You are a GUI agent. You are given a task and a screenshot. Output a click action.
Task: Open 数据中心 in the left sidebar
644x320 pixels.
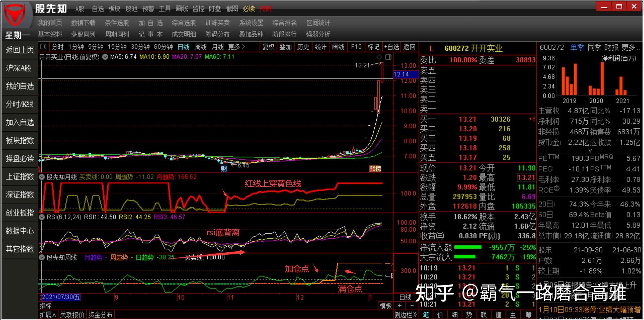(20, 231)
